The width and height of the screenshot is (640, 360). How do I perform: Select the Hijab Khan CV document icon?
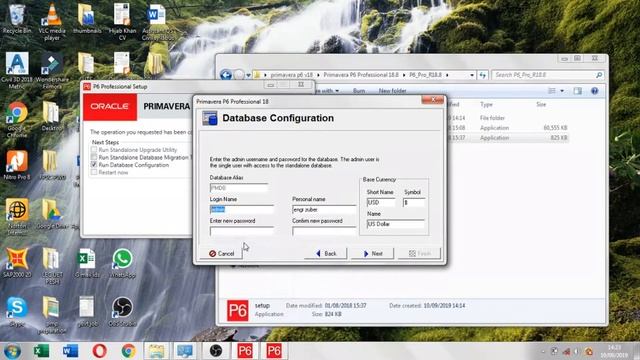[122, 21]
